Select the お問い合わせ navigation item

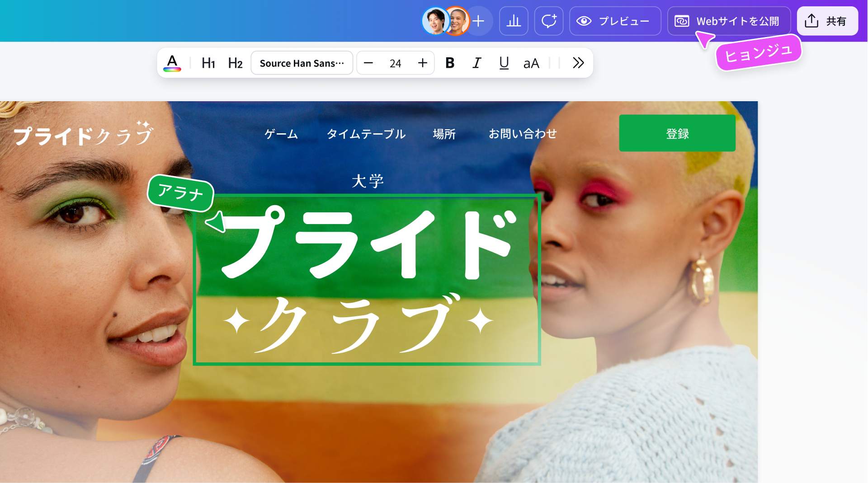pos(523,134)
